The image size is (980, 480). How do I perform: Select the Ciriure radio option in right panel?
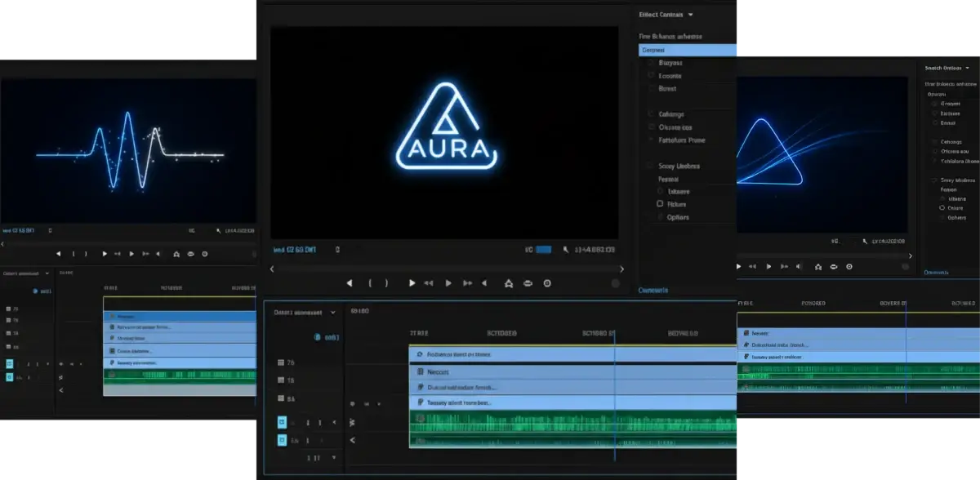coord(942,208)
